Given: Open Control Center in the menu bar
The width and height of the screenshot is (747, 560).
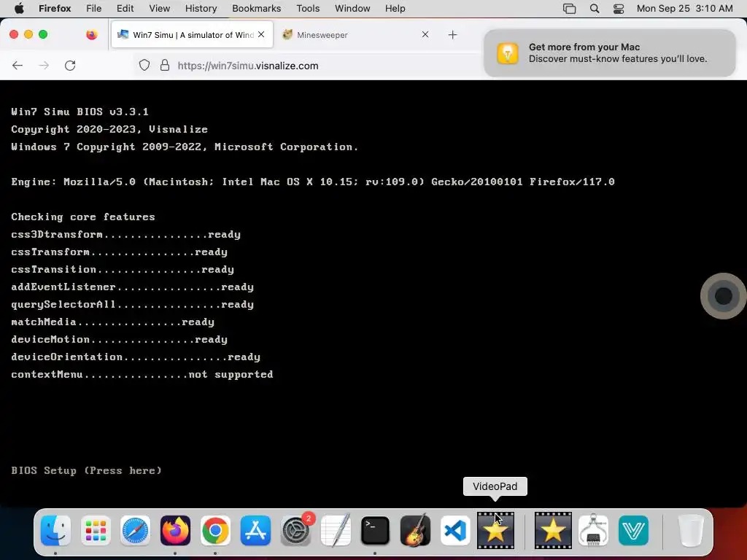Looking at the screenshot, I should [x=619, y=9].
